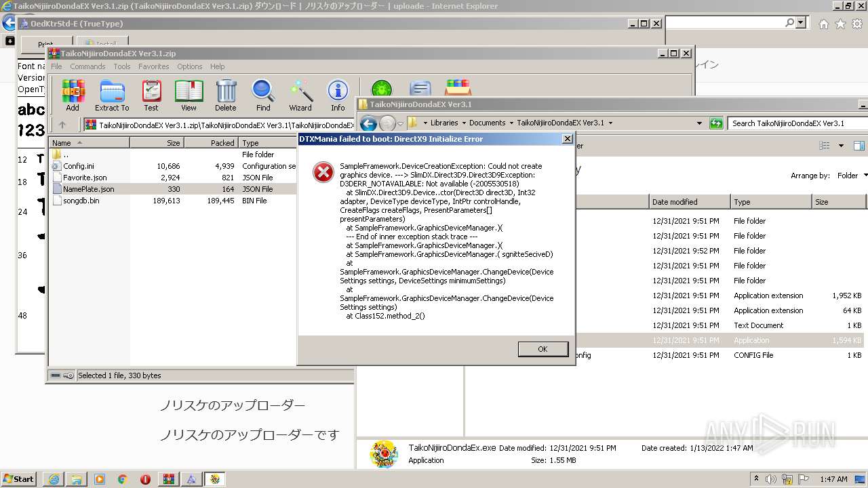The image size is (868, 488).
Task: Click the Explorer search input field
Action: [x=797, y=123]
